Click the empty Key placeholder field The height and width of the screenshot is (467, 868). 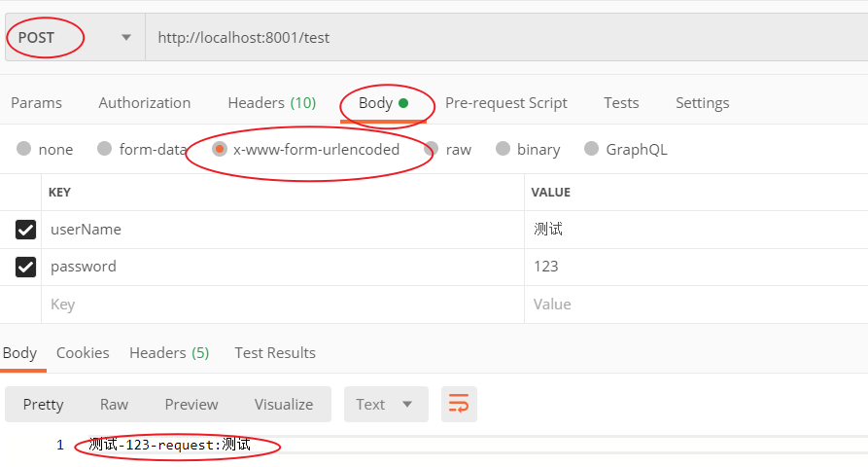pos(283,305)
